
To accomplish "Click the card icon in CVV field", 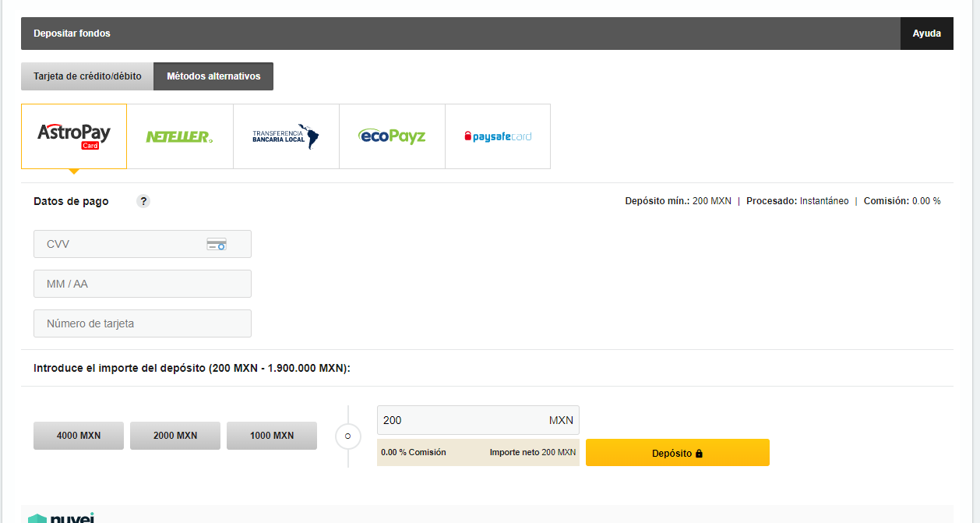I will (x=216, y=244).
